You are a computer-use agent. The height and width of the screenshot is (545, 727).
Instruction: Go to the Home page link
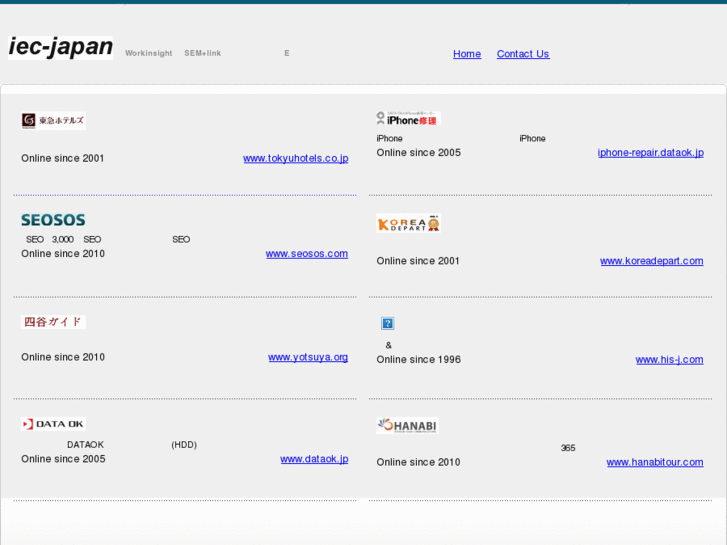click(467, 54)
